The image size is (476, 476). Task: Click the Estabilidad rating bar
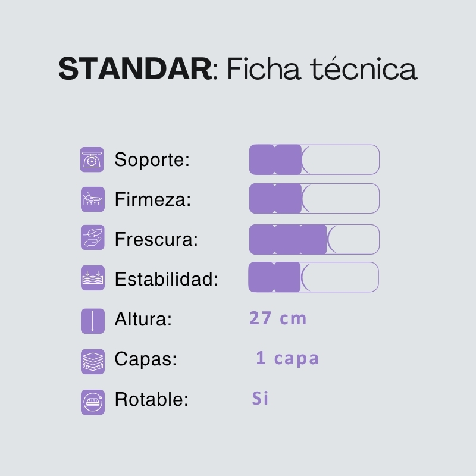click(x=314, y=277)
